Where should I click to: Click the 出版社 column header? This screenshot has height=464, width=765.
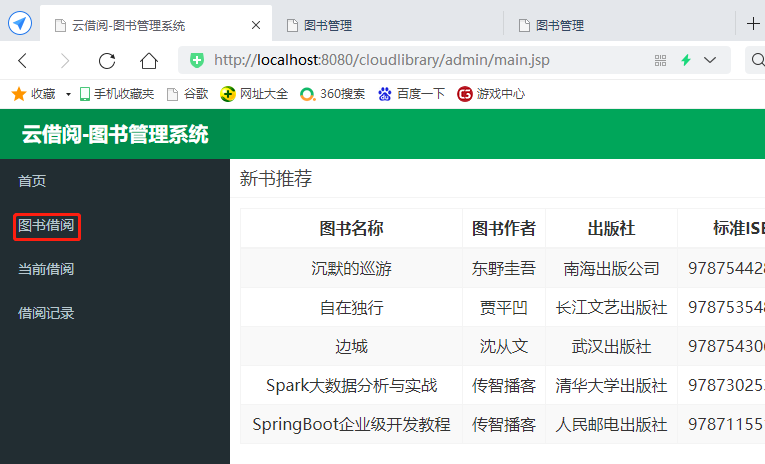[x=611, y=228]
